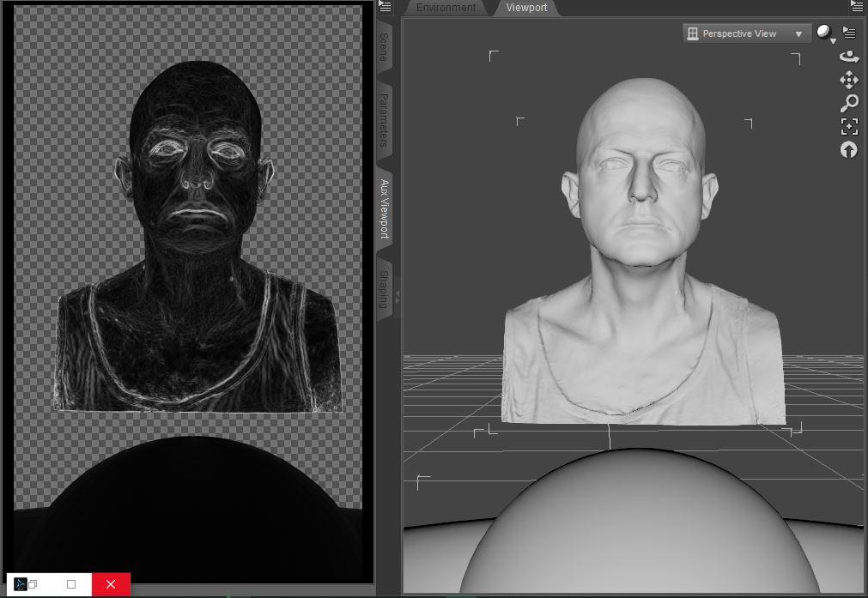Switch to the Environment tab
This screenshot has width=868, height=598.
point(446,8)
